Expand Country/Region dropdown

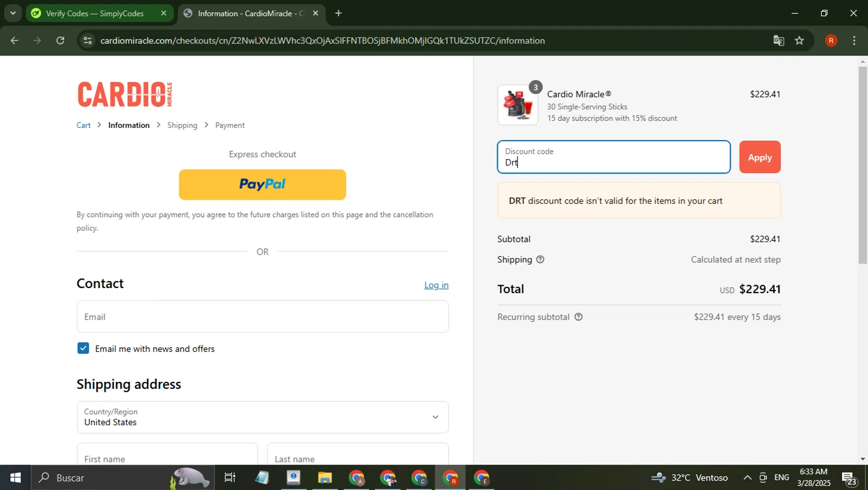click(263, 417)
